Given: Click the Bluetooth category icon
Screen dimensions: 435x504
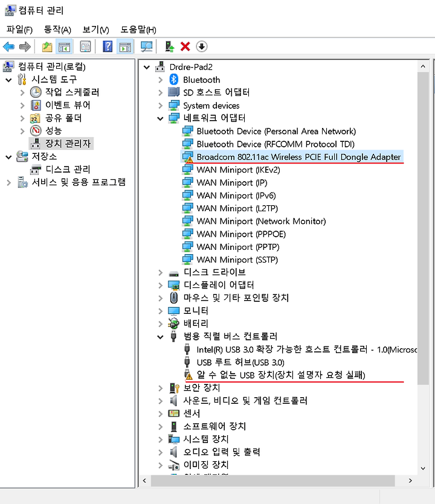Looking at the screenshot, I should coord(174,80).
